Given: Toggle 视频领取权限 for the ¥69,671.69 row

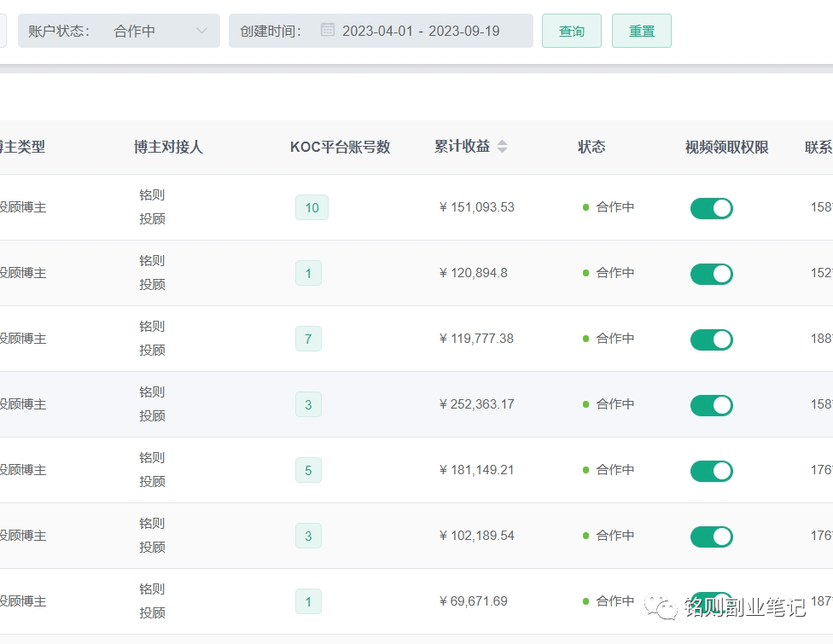Looking at the screenshot, I should (711, 601).
